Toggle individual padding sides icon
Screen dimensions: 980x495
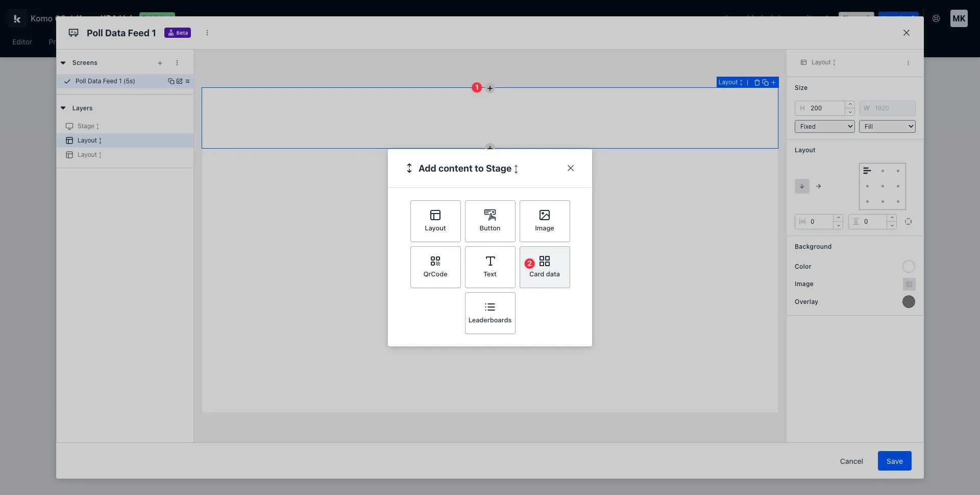pos(908,221)
